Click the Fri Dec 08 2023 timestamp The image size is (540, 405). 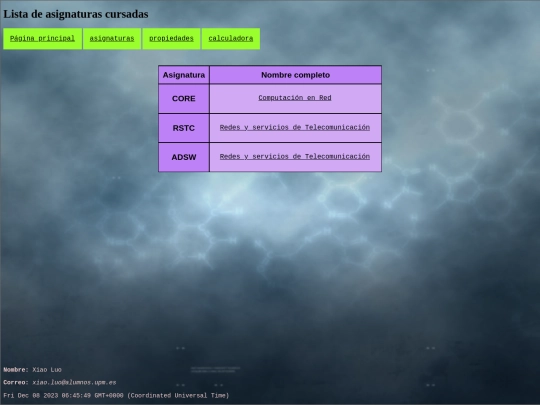pos(116,396)
